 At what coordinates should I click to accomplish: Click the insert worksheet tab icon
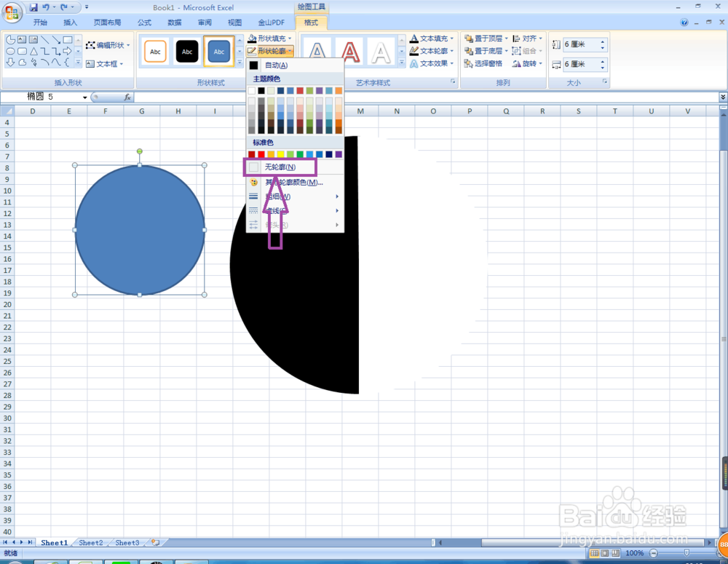[x=156, y=542]
